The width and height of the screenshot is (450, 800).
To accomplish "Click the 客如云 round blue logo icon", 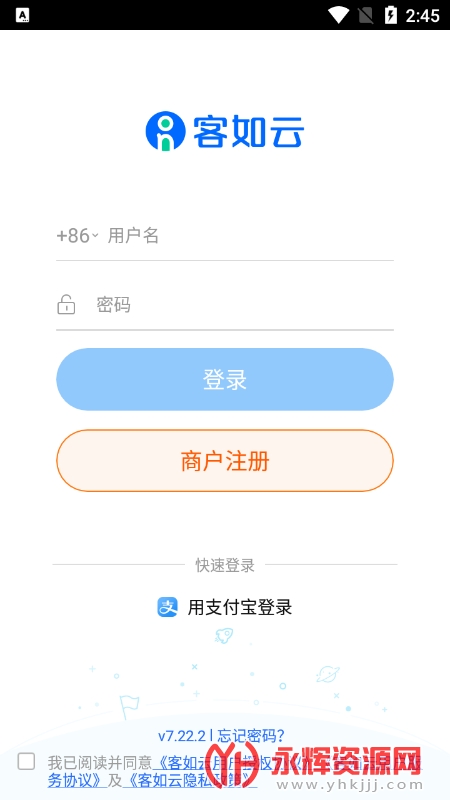I will point(165,131).
